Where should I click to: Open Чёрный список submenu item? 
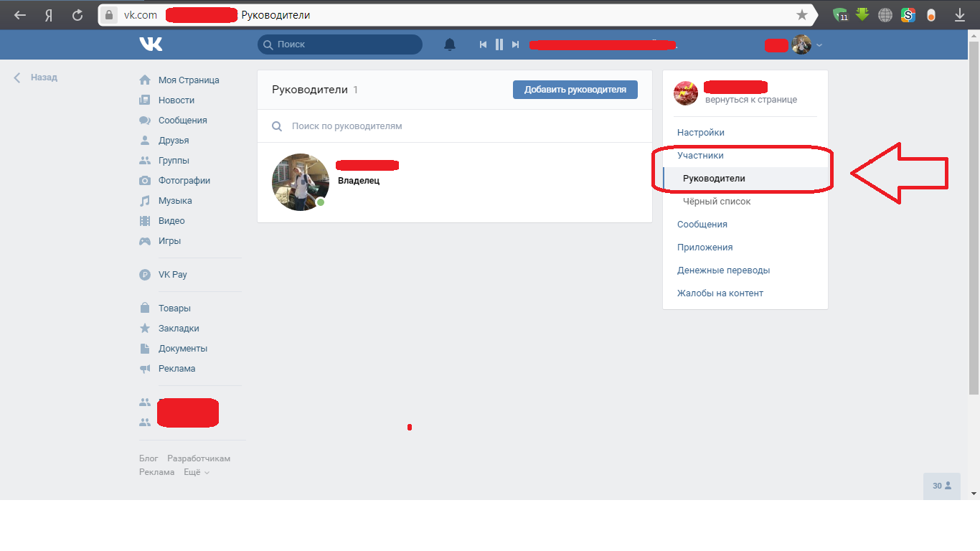[x=717, y=202]
